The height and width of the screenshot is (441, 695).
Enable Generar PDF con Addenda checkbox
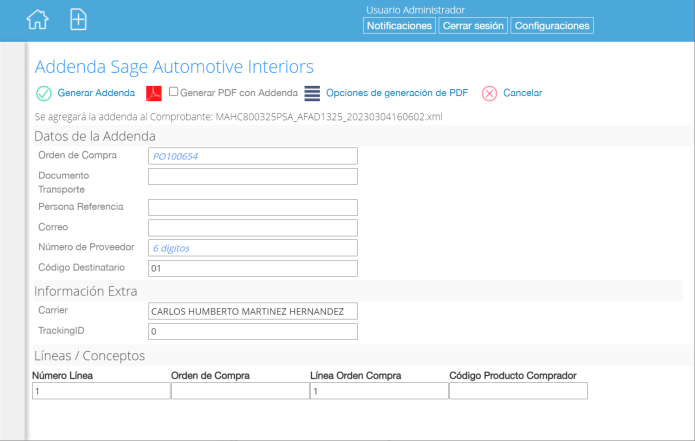pos(173,92)
